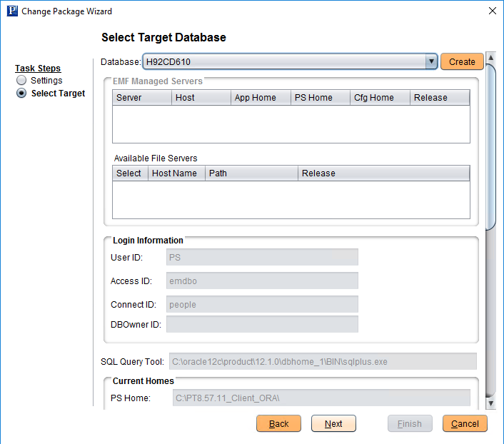This screenshot has height=444, width=504.
Task: Open the Database dropdown arrow
Action: click(430, 62)
